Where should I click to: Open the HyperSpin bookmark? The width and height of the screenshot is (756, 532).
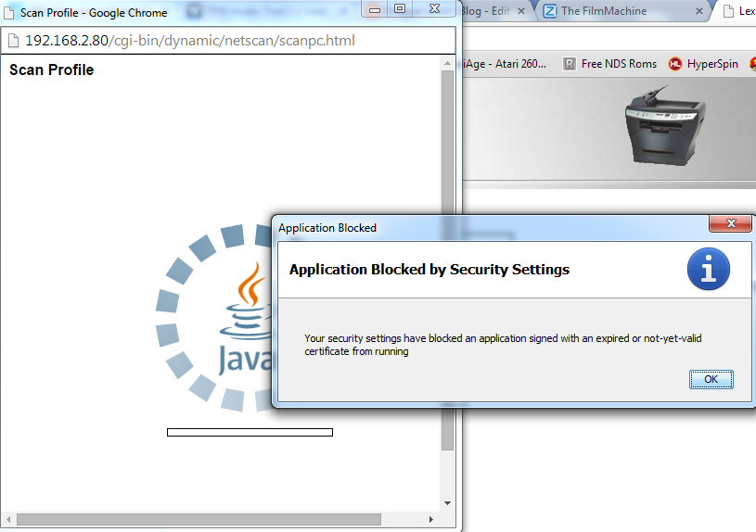tap(703, 64)
